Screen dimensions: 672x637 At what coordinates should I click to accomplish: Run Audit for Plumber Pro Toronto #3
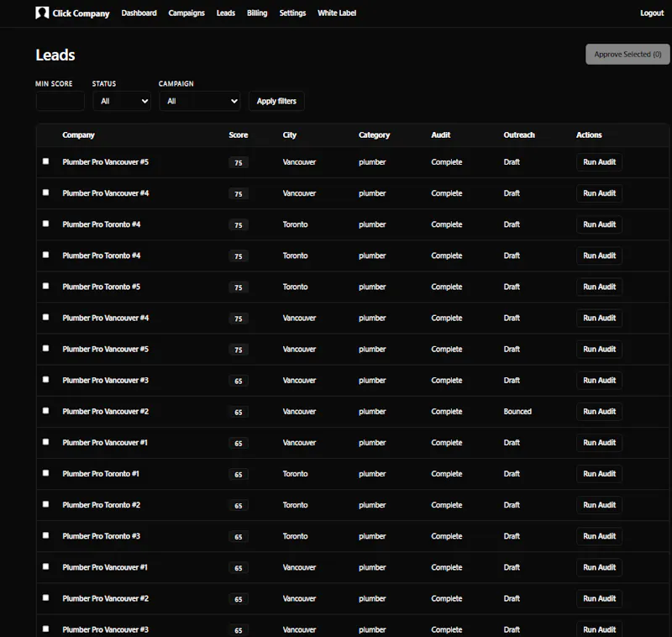point(599,536)
